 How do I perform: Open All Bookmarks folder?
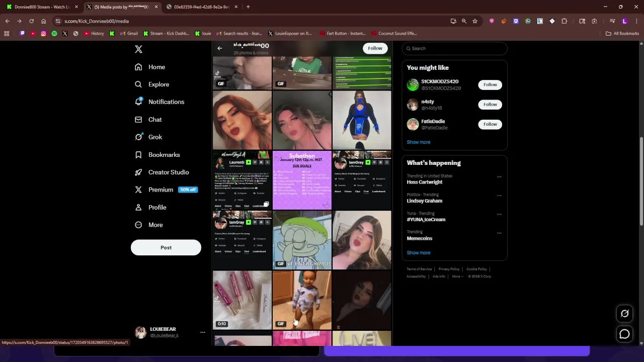(622, 34)
